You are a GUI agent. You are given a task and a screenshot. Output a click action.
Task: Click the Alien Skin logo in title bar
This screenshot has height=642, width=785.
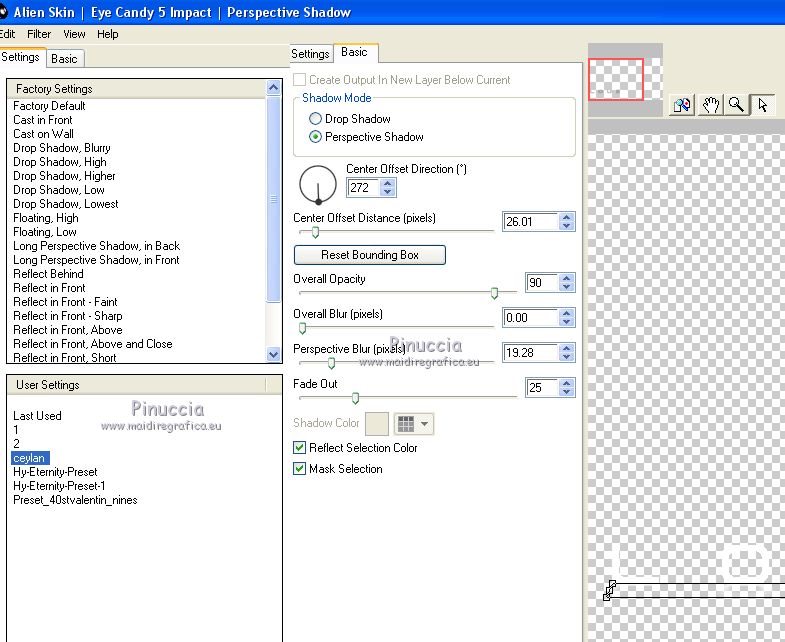4,12
